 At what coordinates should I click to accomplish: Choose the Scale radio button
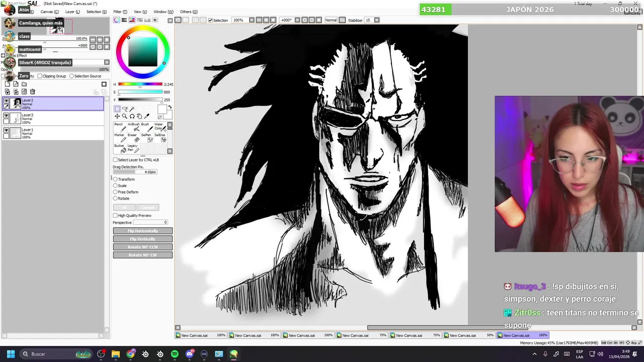(x=115, y=186)
